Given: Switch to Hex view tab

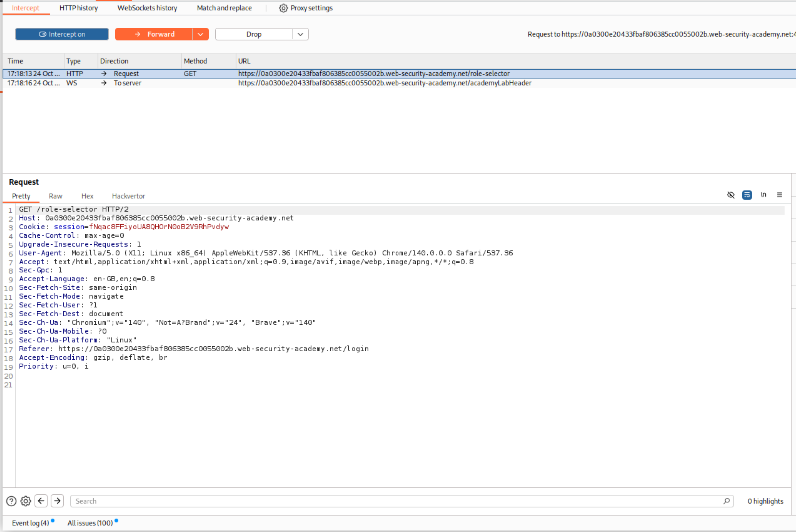Looking at the screenshot, I should click(87, 196).
